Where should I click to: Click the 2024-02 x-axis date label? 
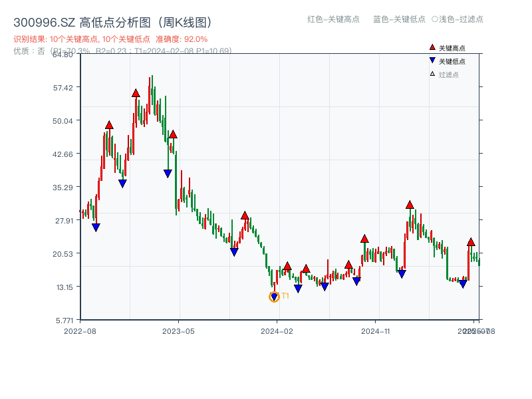click(x=277, y=331)
